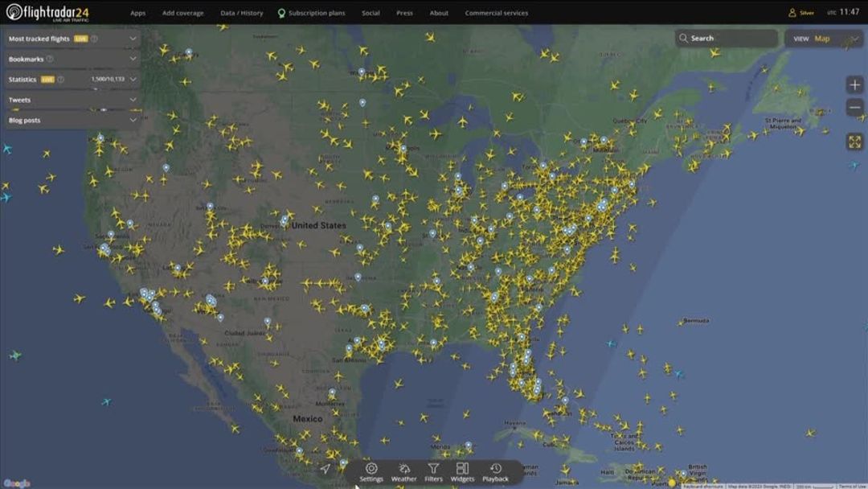The image size is (868, 489).
Task: Click the Bermuda map label
Action: tap(696, 321)
